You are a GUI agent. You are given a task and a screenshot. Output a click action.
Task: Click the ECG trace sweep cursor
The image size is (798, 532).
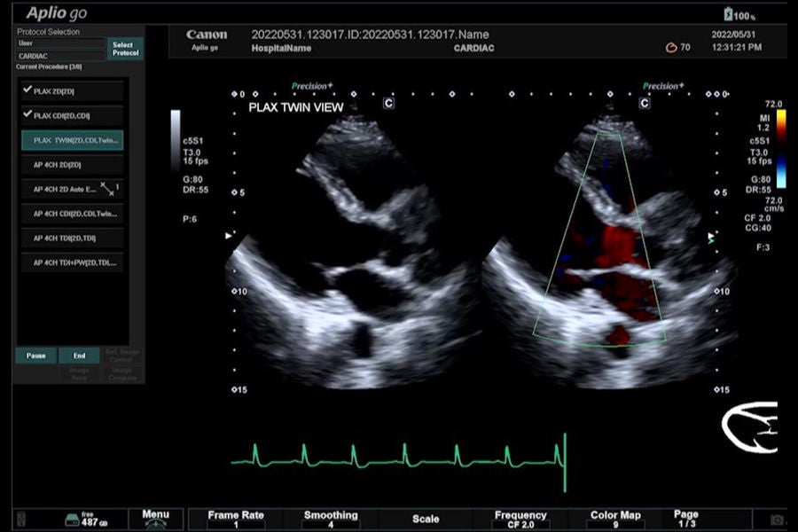(x=565, y=462)
